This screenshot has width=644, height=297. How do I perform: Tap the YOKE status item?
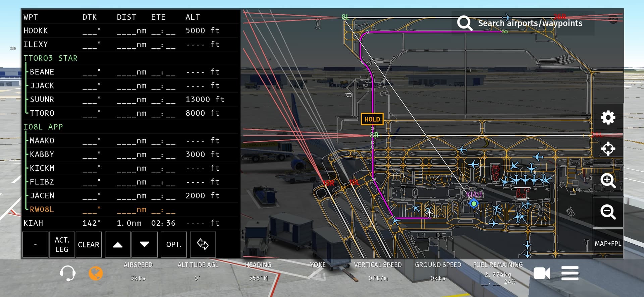(318, 265)
